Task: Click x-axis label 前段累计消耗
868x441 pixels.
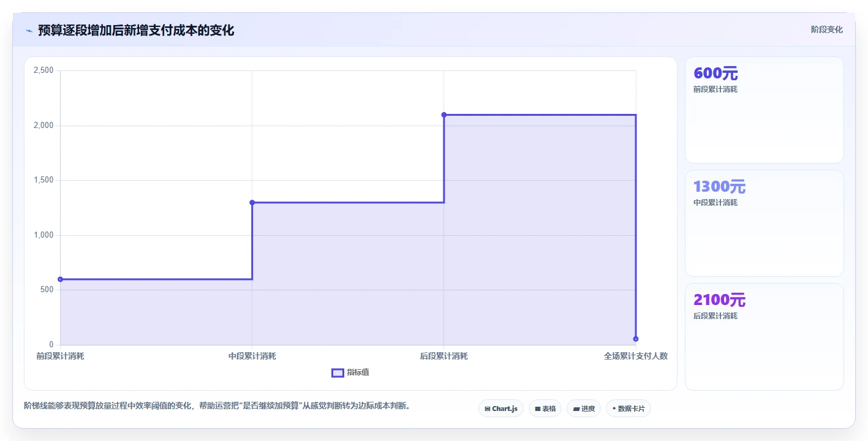Action: coord(60,356)
